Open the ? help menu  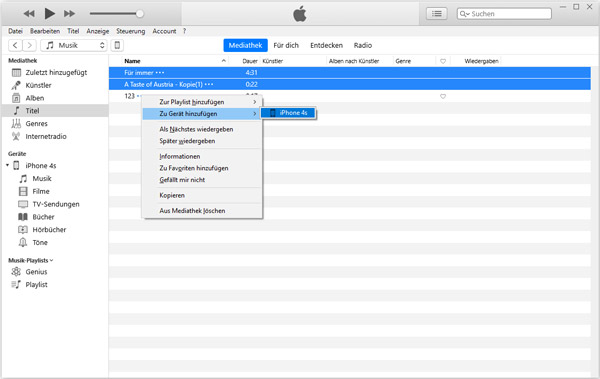pos(184,31)
